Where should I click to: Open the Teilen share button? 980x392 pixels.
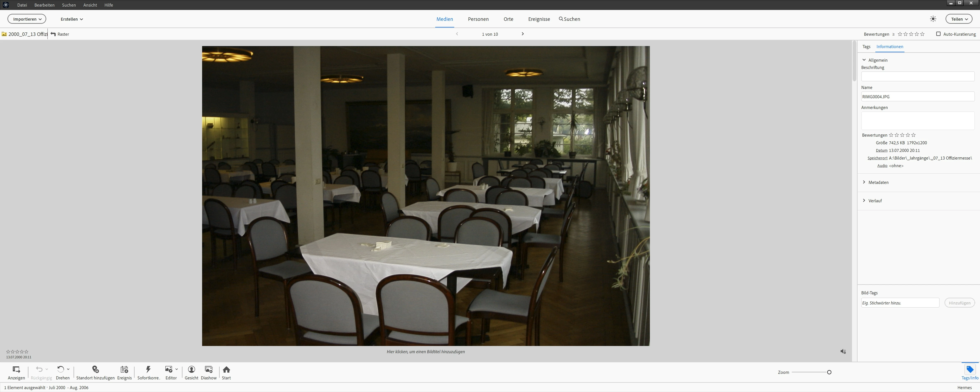pyautogui.click(x=959, y=19)
